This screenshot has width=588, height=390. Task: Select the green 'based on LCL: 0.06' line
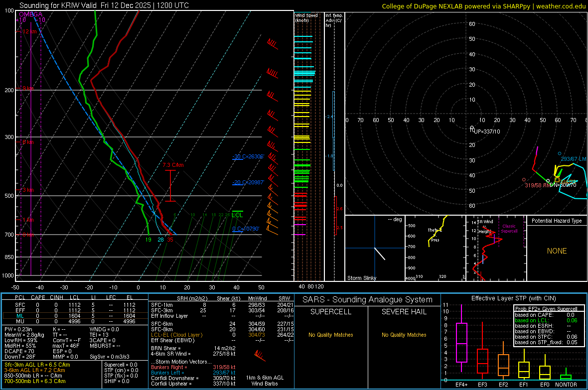546,320
